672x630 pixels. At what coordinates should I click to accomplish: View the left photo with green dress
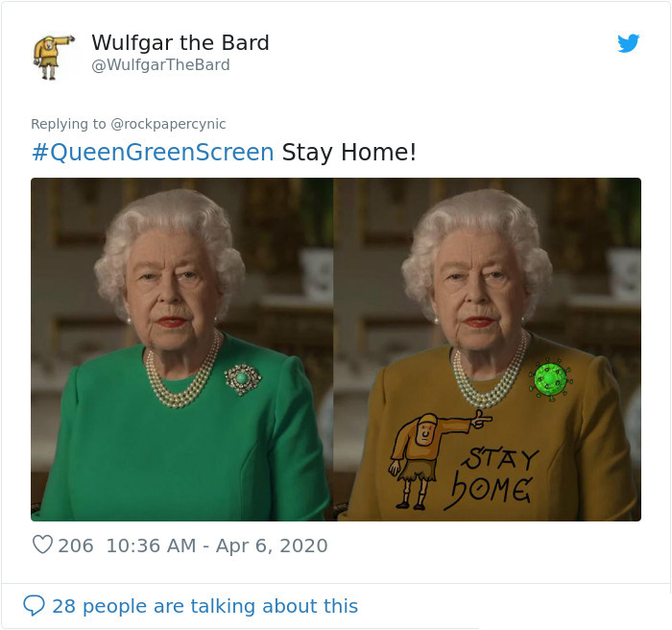pos(181,350)
